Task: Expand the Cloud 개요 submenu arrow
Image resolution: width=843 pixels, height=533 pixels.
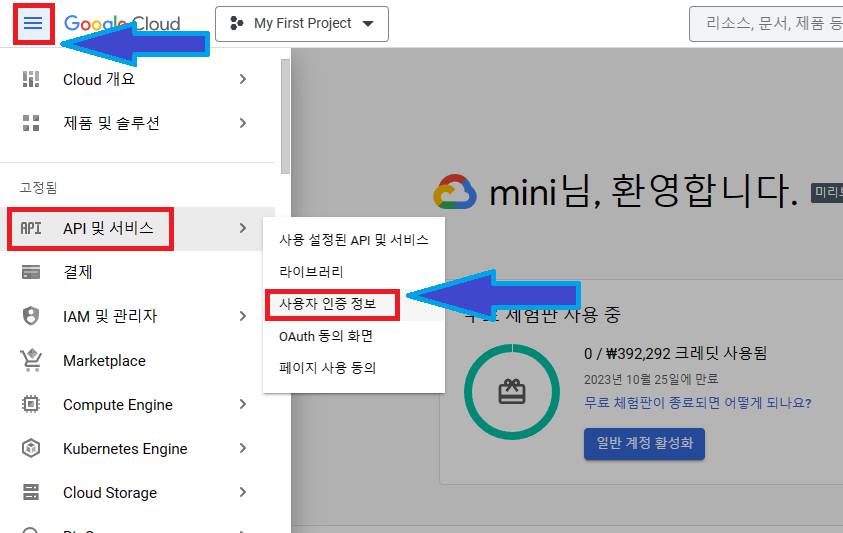Action: click(x=243, y=79)
